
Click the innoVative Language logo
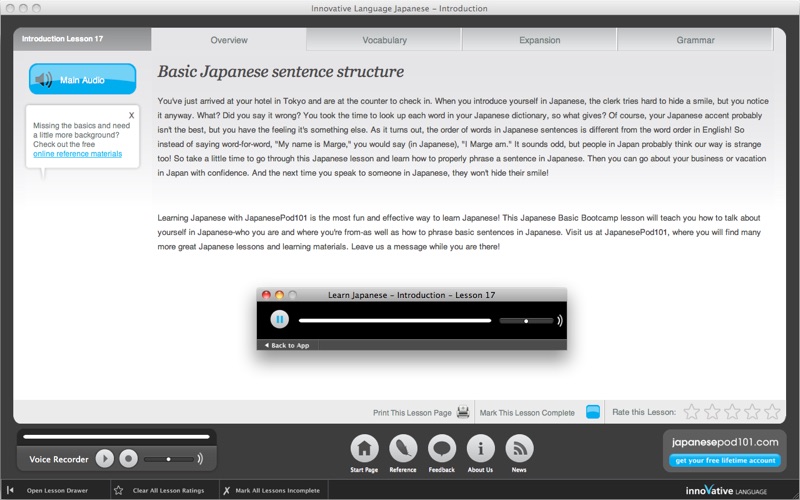[x=726, y=490]
